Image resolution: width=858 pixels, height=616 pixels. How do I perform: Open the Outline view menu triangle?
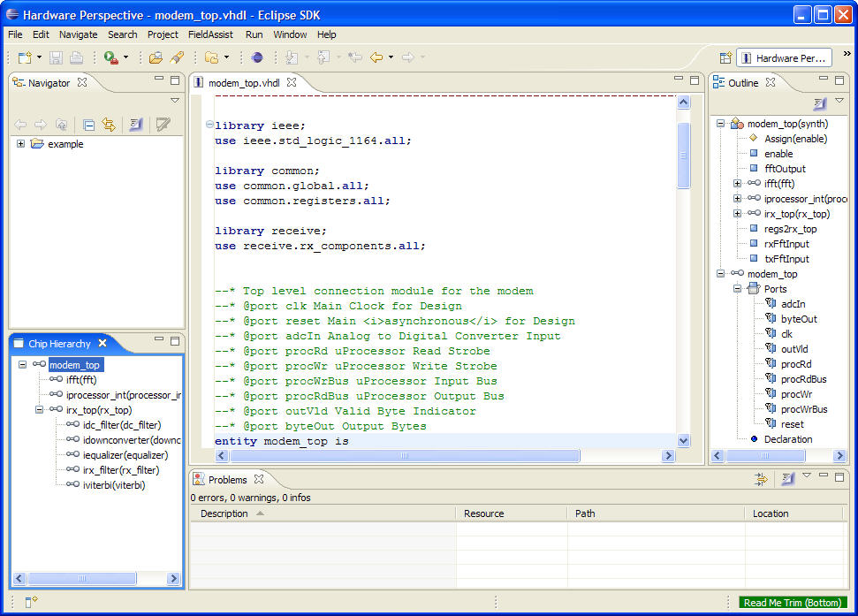coord(839,101)
